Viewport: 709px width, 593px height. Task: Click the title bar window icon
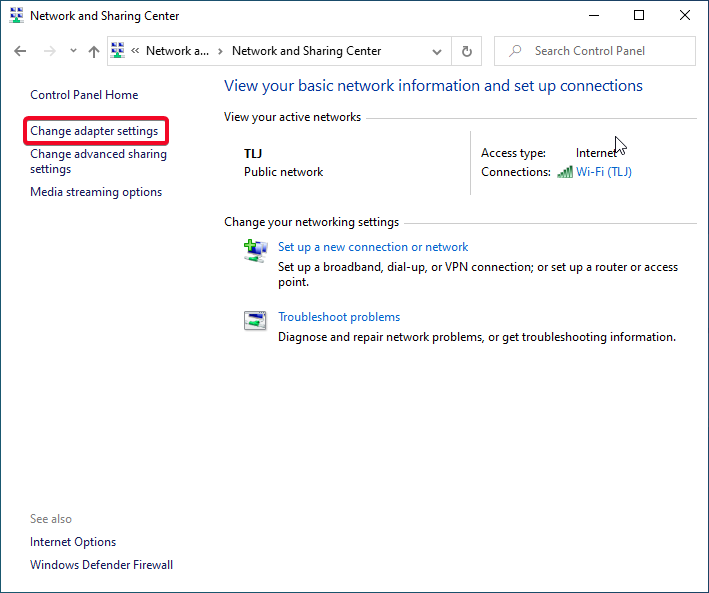[x=16, y=16]
